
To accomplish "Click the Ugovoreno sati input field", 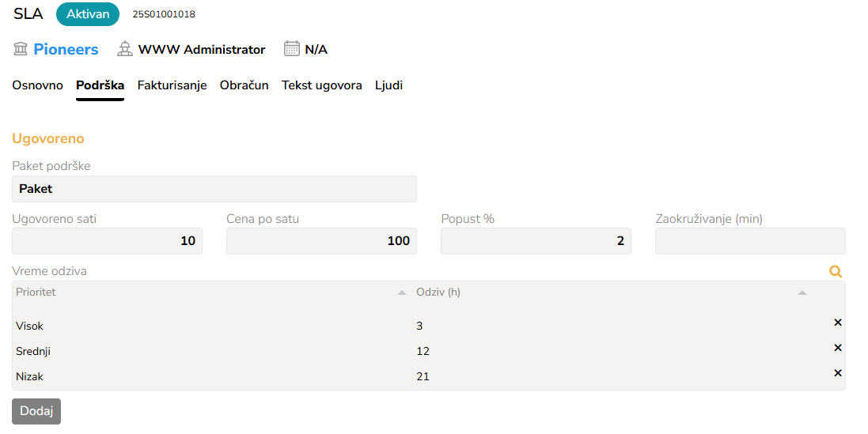I will (x=108, y=241).
